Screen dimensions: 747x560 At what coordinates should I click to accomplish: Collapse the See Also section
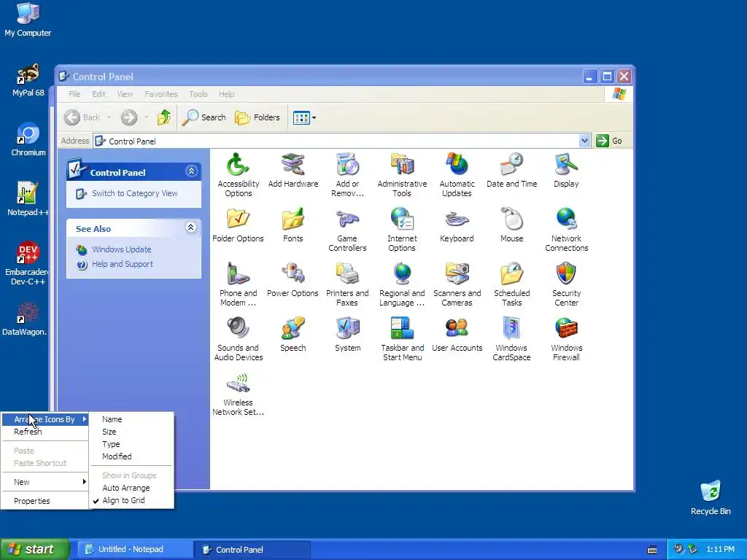point(191,227)
